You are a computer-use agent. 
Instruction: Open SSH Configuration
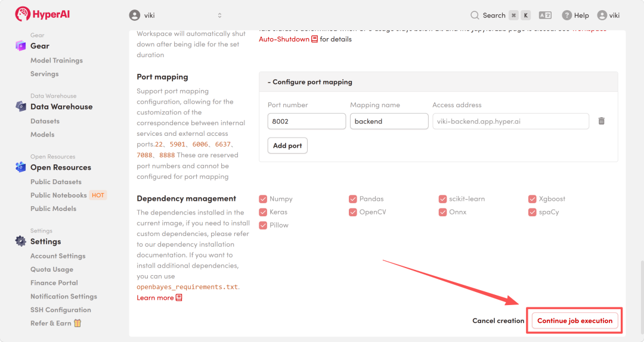point(61,310)
